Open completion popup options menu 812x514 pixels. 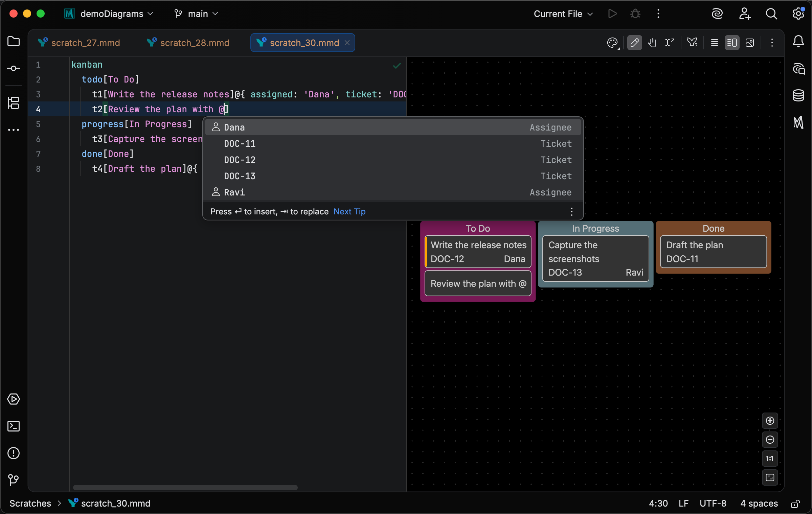click(x=571, y=212)
